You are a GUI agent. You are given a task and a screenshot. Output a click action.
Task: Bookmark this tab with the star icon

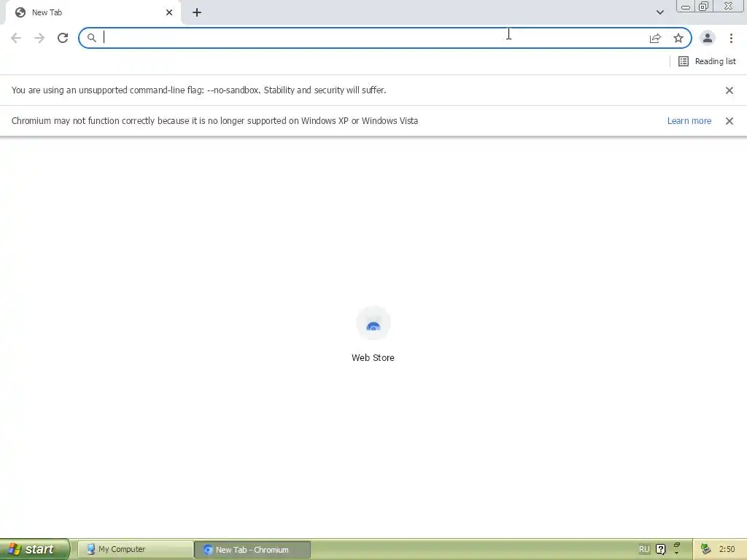tap(678, 38)
